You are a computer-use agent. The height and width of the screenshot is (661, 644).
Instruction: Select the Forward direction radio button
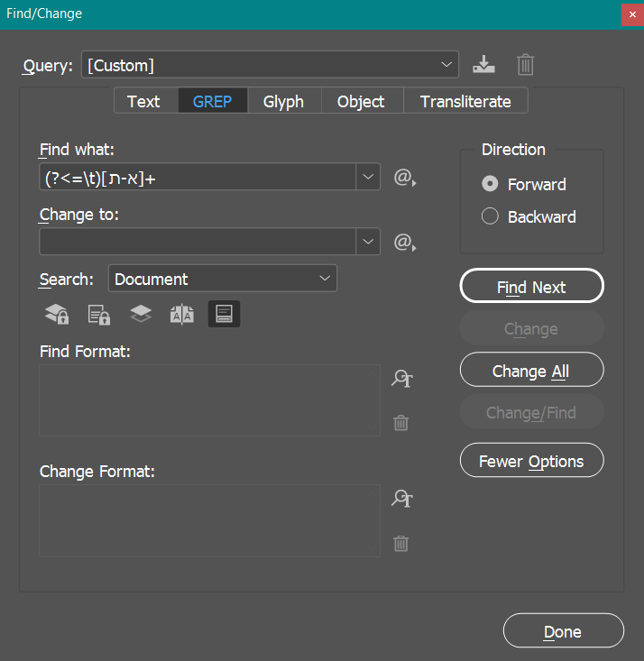(490, 184)
